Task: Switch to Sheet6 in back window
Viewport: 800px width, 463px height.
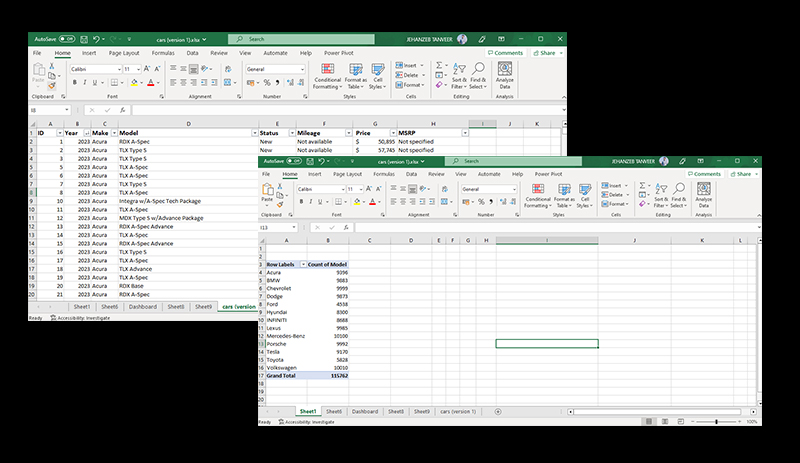Action: [109, 307]
